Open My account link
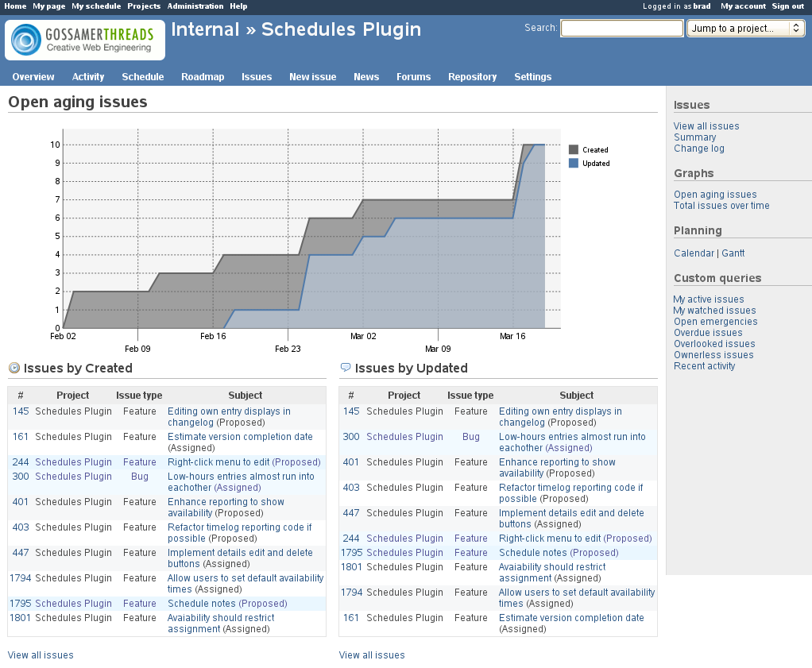Image resolution: width=812 pixels, height=668 pixels. (x=743, y=6)
